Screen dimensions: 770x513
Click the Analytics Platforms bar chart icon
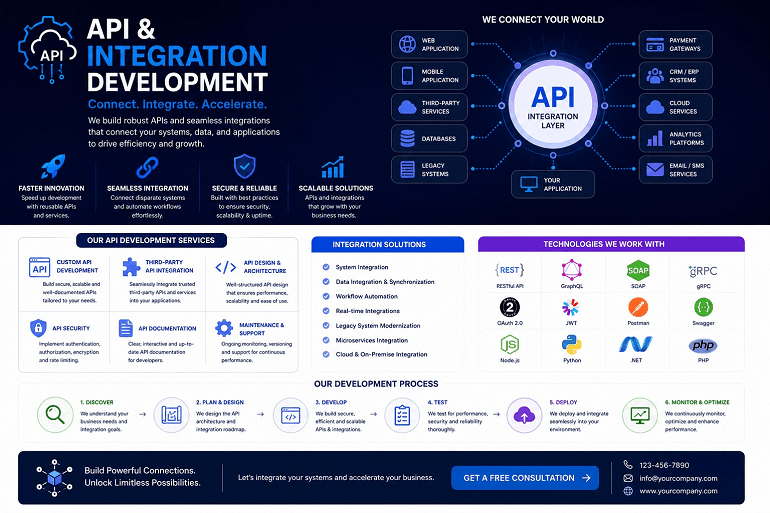point(655,138)
